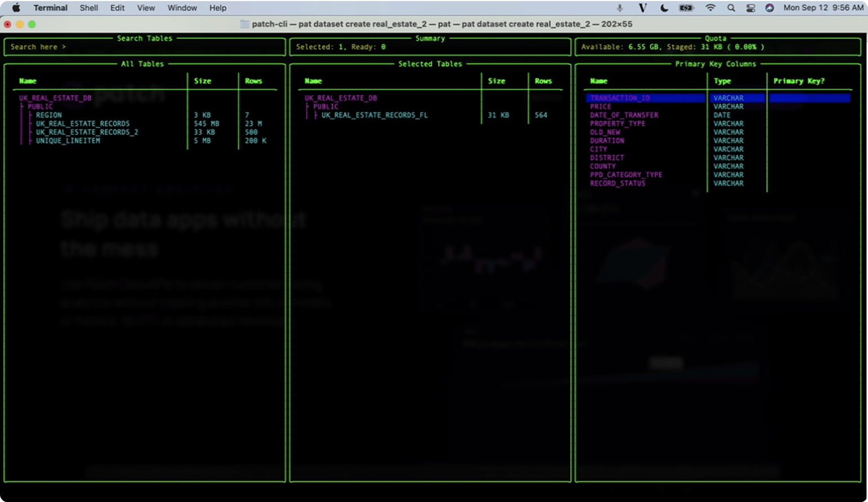Image resolution: width=868 pixels, height=502 pixels.
Task: Open the Shell menu
Action: point(89,8)
